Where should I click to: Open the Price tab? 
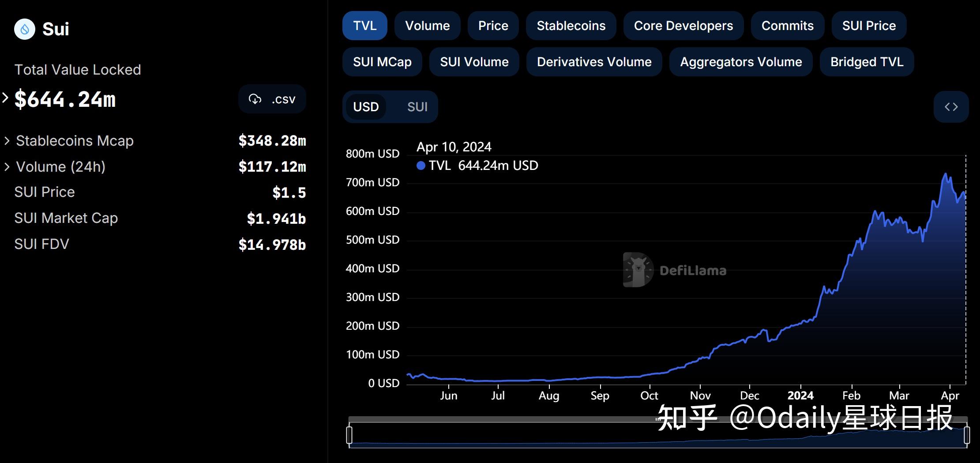click(493, 26)
